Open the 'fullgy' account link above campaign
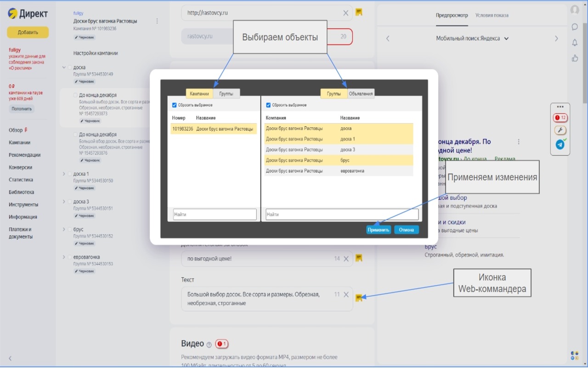 tap(79, 13)
